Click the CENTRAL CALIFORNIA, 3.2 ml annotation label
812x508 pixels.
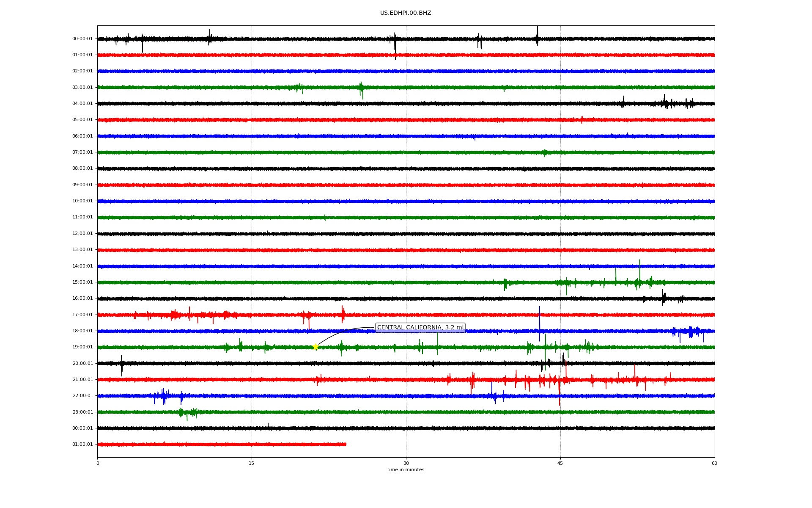(420, 328)
